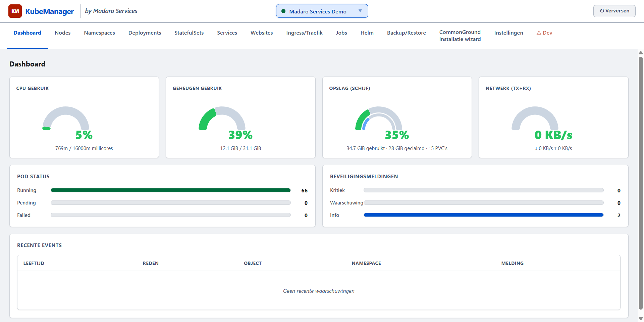This screenshot has height=322, width=644.
Task: Open the Jobs tab
Action: (341, 33)
